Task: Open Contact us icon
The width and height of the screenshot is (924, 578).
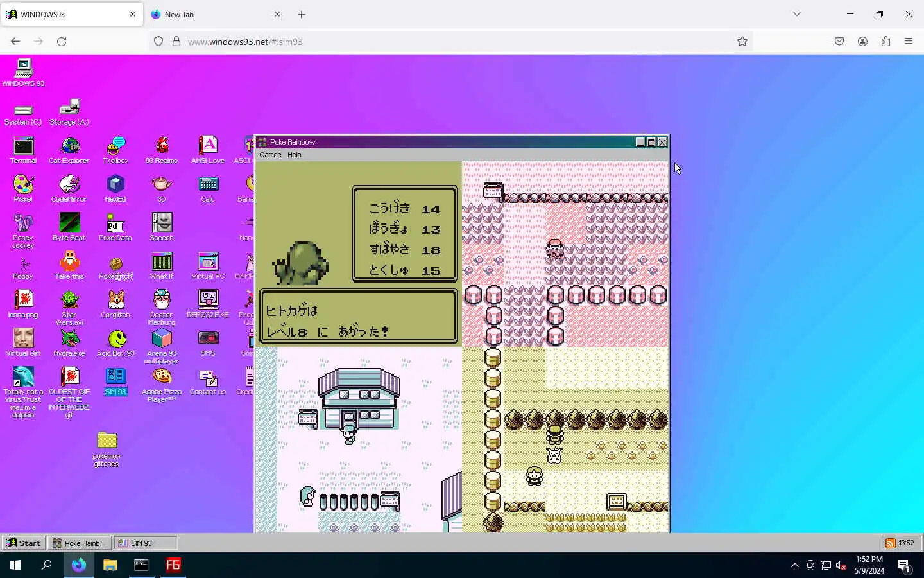Action: 208,382
